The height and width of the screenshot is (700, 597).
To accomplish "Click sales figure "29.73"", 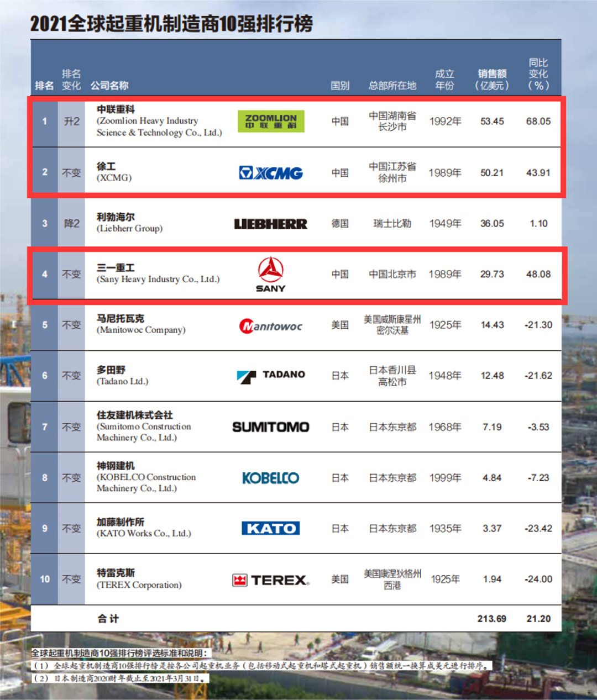I will coord(492,275).
